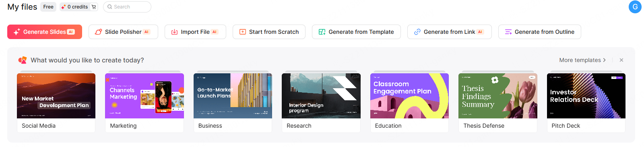This screenshot has width=644, height=147.
Task: Click in the Search field
Action: pos(127,7)
